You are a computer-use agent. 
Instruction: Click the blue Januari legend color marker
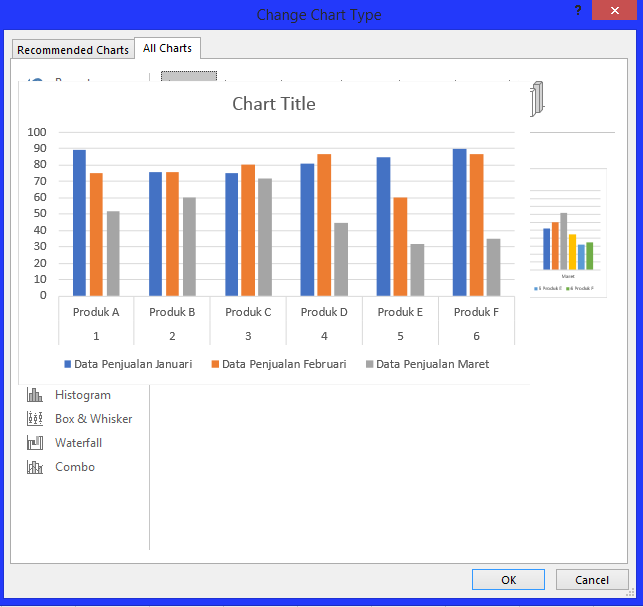(68, 364)
